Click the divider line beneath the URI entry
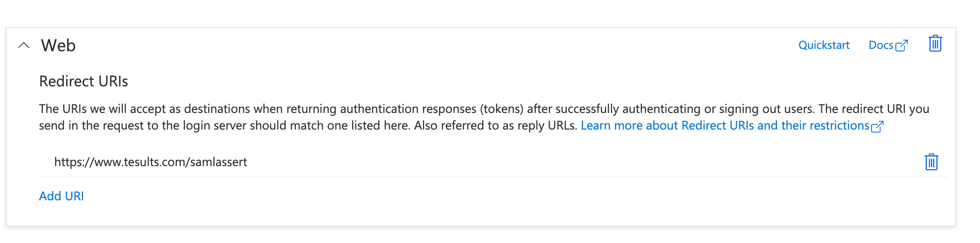 click(x=493, y=177)
